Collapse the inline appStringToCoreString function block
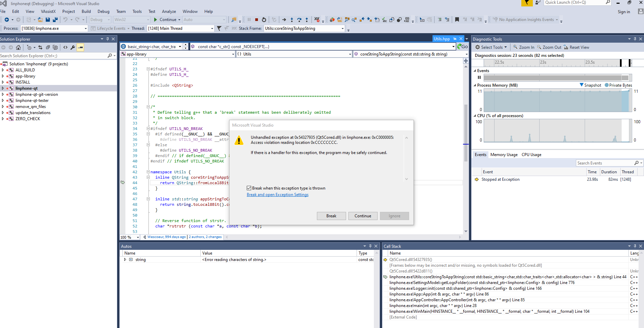The width and height of the screenshot is (644, 328). [x=148, y=199]
